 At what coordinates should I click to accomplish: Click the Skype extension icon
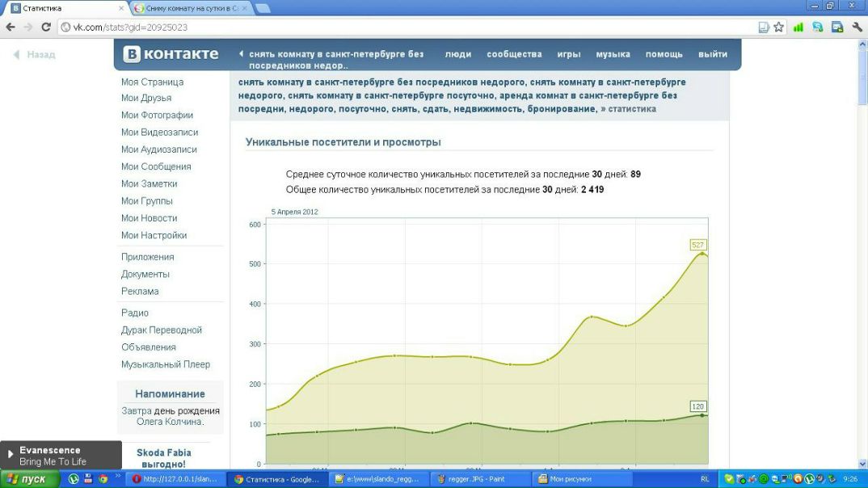click(x=818, y=27)
